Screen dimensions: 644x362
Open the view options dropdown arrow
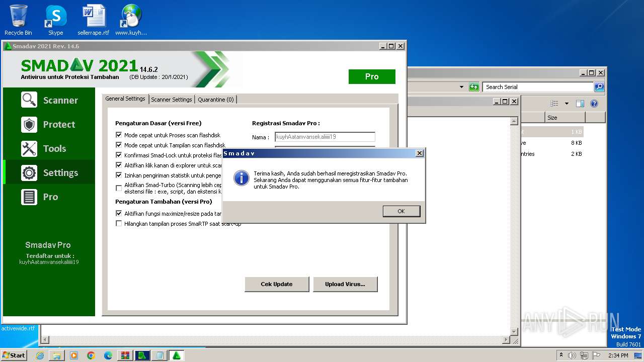tap(567, 104)
